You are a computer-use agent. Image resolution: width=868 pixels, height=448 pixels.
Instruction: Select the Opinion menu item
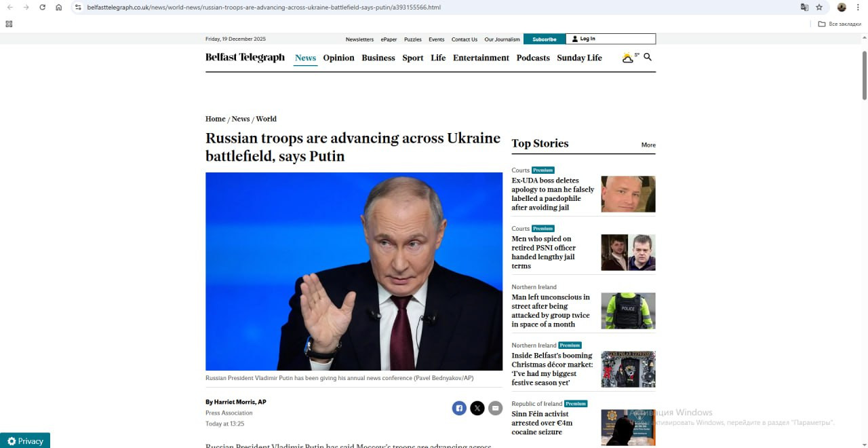point(338,58)
